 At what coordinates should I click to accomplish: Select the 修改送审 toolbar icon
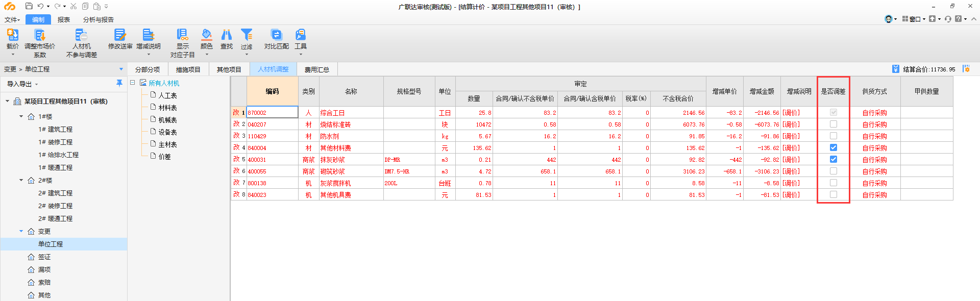tap(120, 35)
